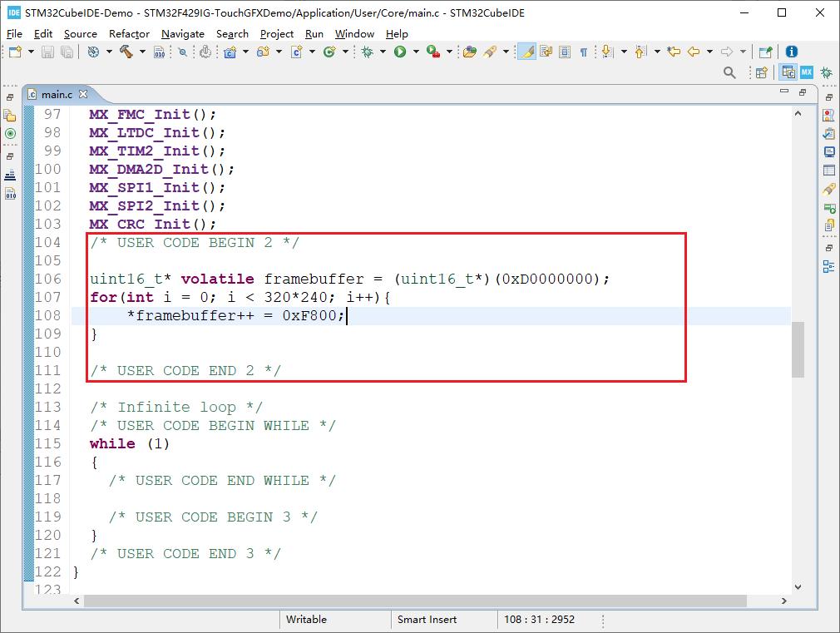Select the main.c editor tab
The width and height of the screenshot is (840, 633).
57,94
